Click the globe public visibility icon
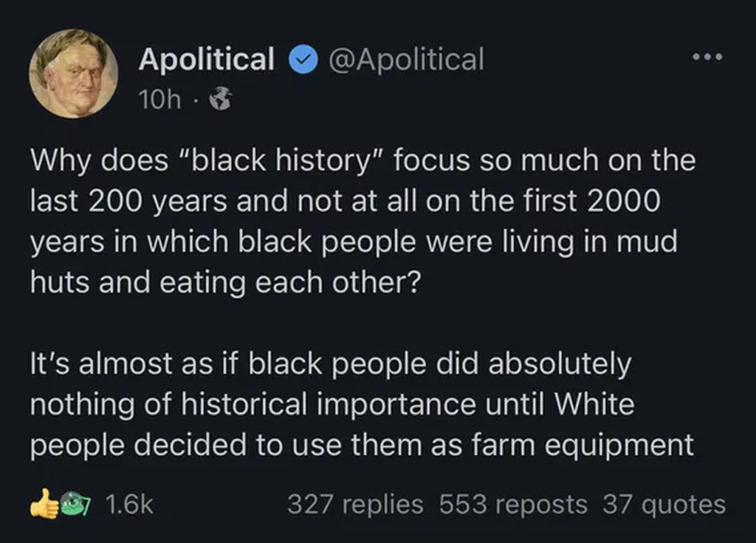Screen dimensions: 756x543 (x=221, y=99)
